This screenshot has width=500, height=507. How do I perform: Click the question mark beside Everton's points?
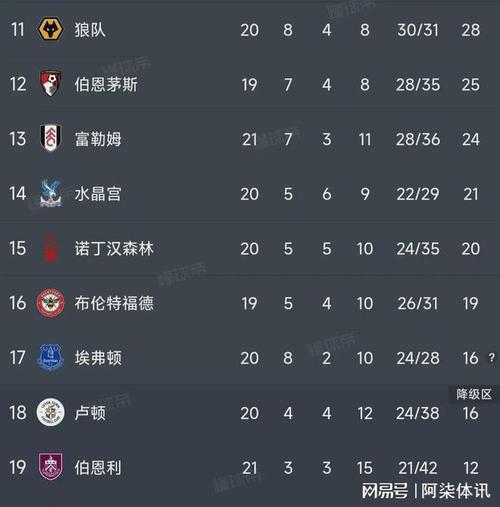pos(492,358)
